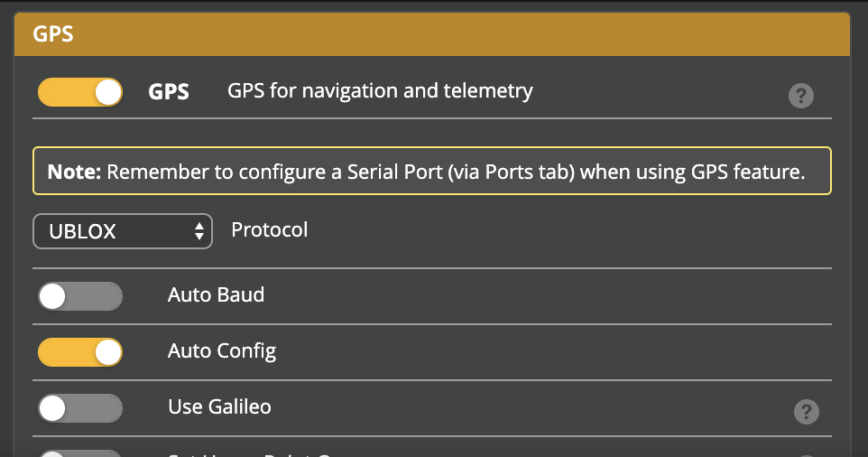
Task: Enable the Auto Baud switch
Action: click(80, 296)
